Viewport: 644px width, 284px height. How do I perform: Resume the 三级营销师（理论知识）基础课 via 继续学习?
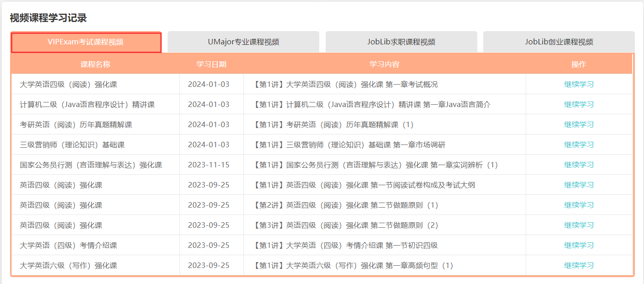pyautogui.click(x=579, y=145)
